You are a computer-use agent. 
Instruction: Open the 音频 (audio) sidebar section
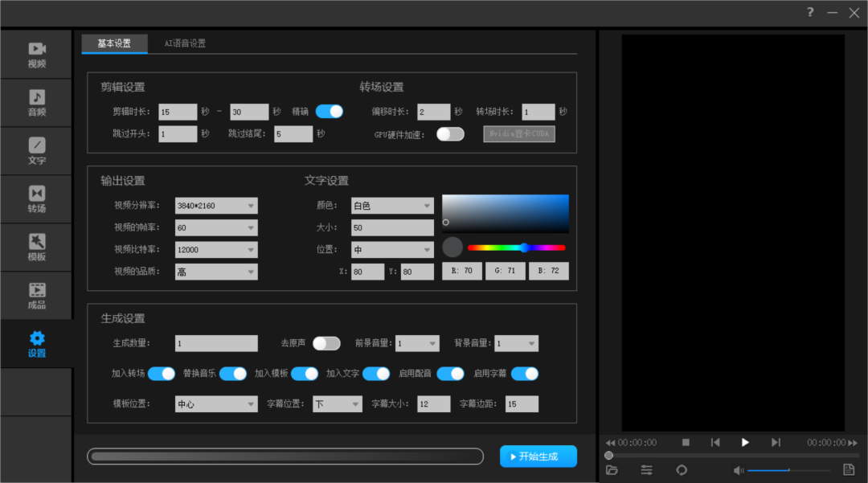pos(36,103)
